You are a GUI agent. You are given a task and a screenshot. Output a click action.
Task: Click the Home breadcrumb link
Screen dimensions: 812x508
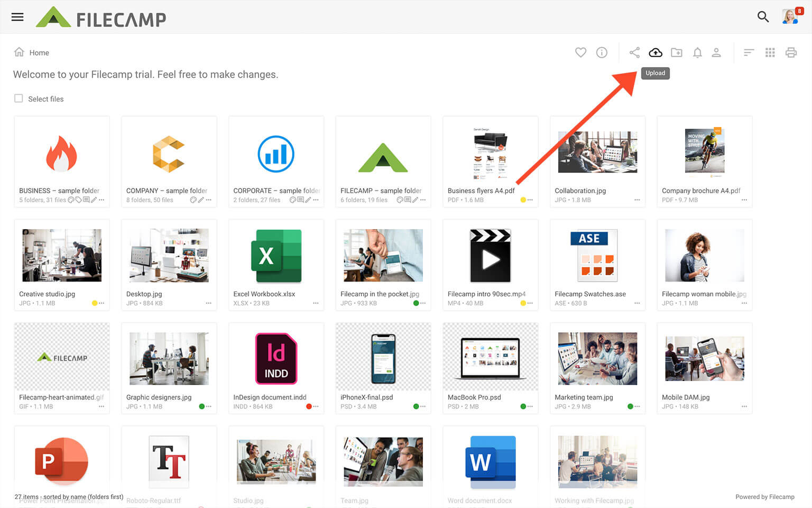pos(39,52)
